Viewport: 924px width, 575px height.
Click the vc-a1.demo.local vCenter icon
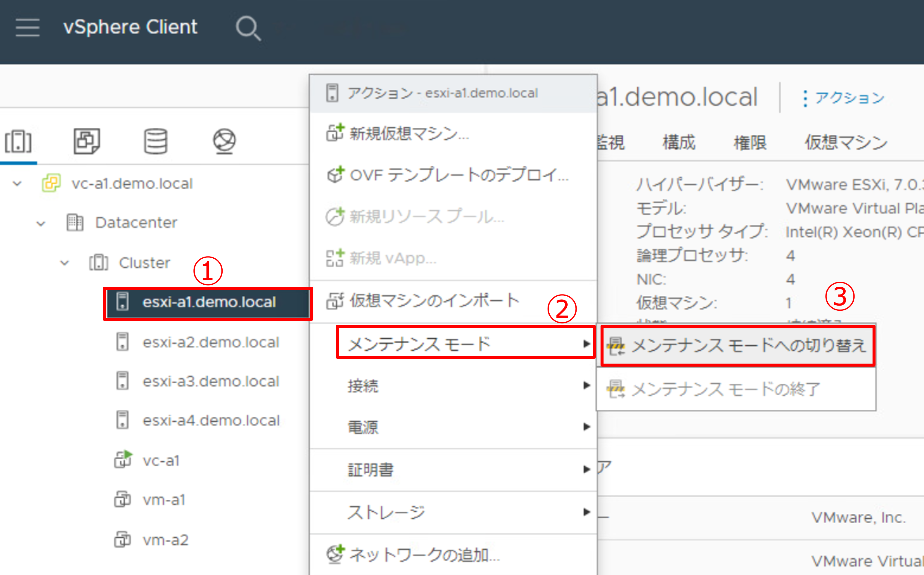51,183
